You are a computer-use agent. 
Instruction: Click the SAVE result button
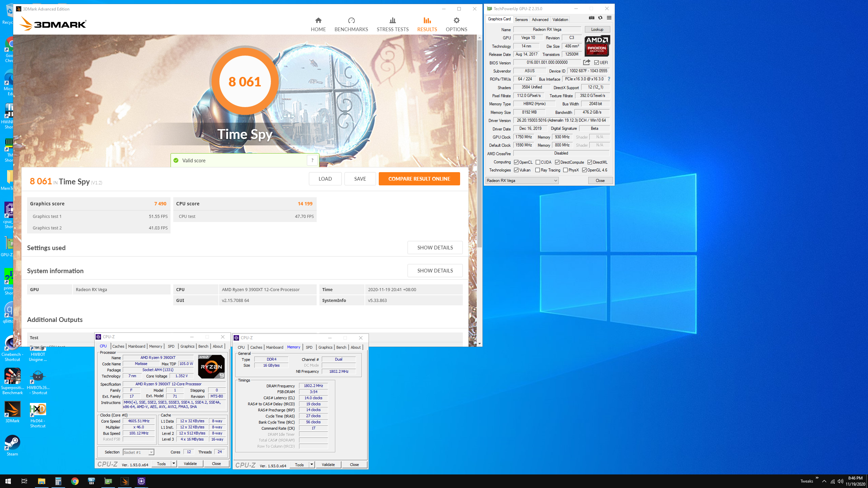(x=360, y=179)
